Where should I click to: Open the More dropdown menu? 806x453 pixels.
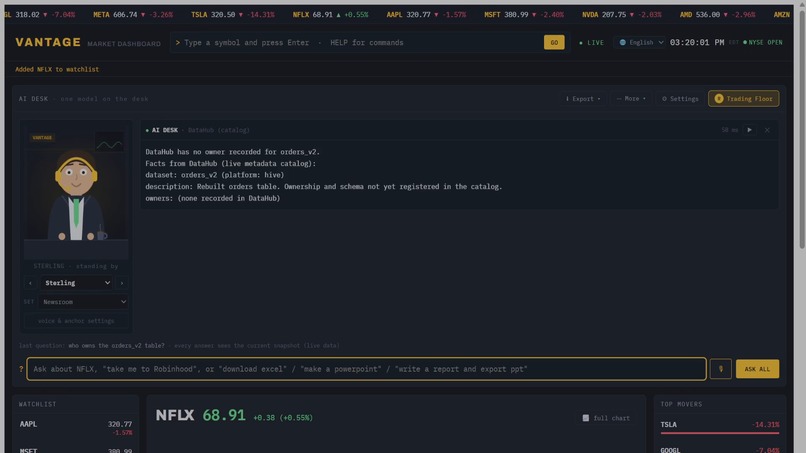point(631,99)
